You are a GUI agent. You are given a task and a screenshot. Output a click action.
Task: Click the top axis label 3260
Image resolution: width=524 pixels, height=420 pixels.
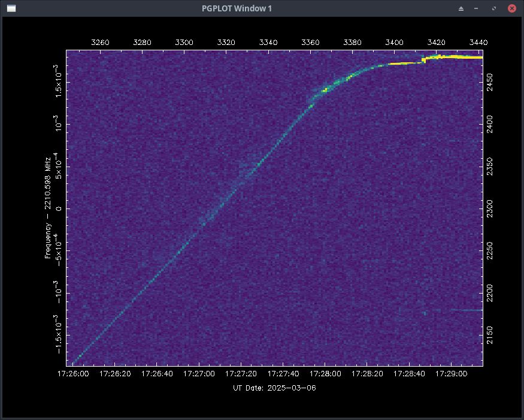click(x=100, y=43)
